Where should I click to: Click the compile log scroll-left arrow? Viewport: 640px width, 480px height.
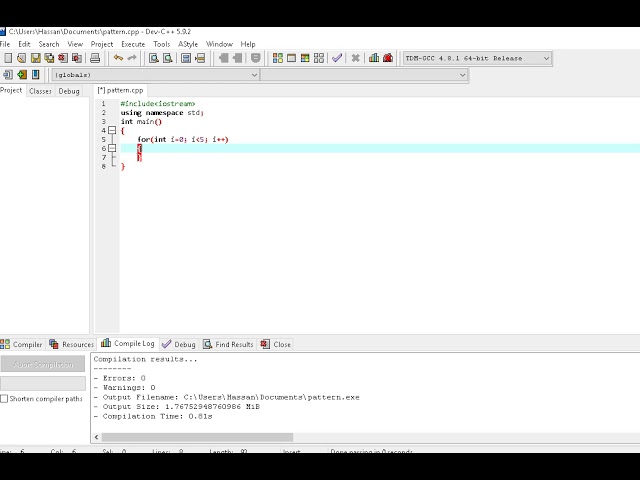pyautogui.click(x=96, y=437)
